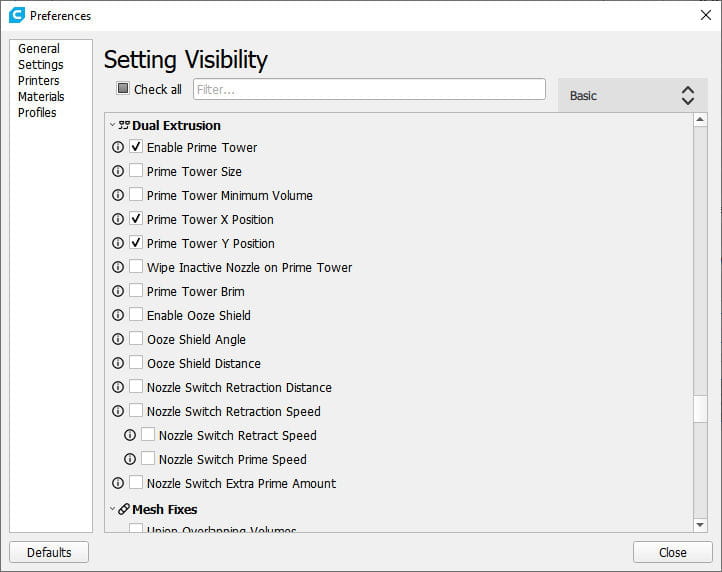Enable the Ooze Shield Distance checkbox

click(x=136, y=363)
